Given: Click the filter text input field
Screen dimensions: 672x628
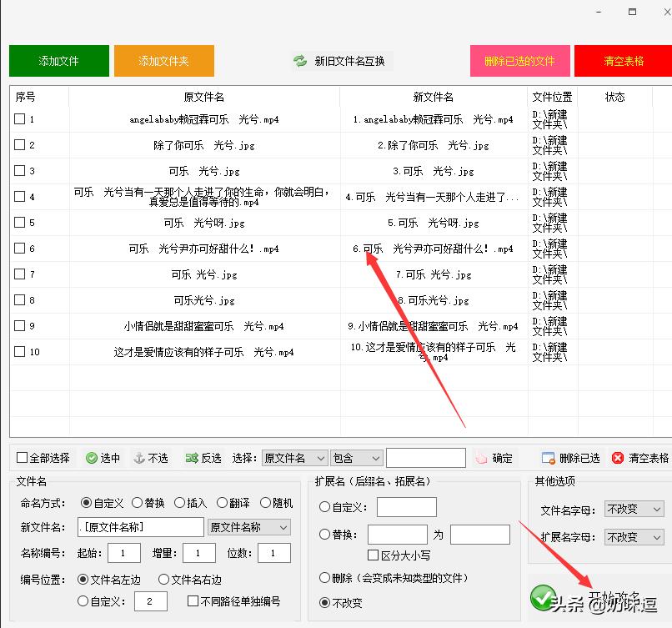Looking at the screenshot, I should pos(425,457).
